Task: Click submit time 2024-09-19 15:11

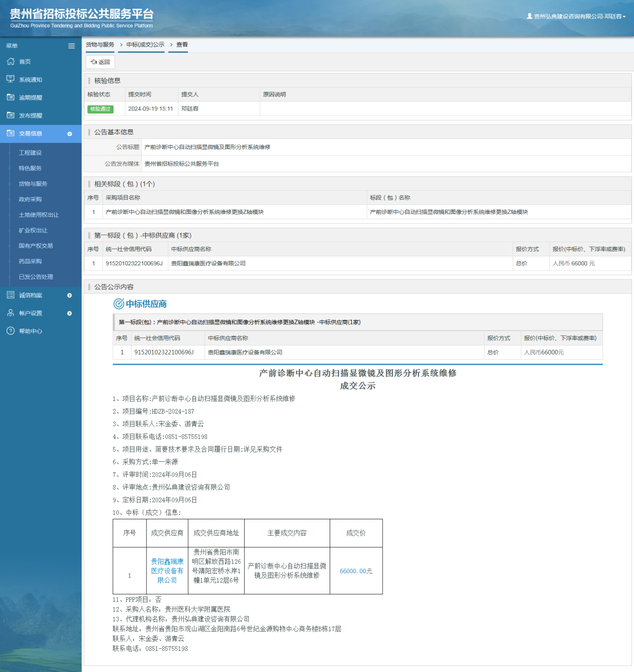Action: pos(151,109)
